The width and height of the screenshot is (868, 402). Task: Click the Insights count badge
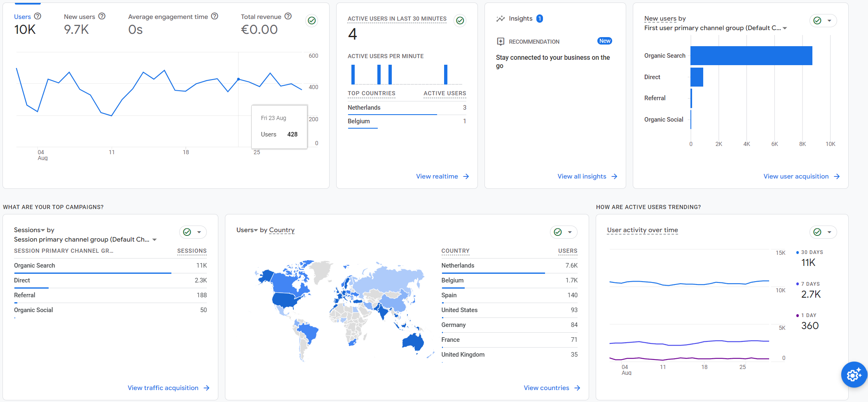coord(540,19)
